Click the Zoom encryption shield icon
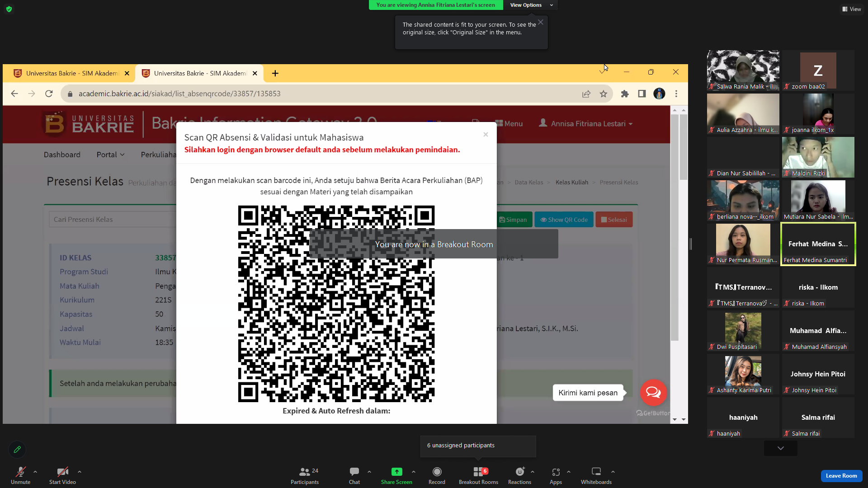Screen dimensions: 868x488 9,9
